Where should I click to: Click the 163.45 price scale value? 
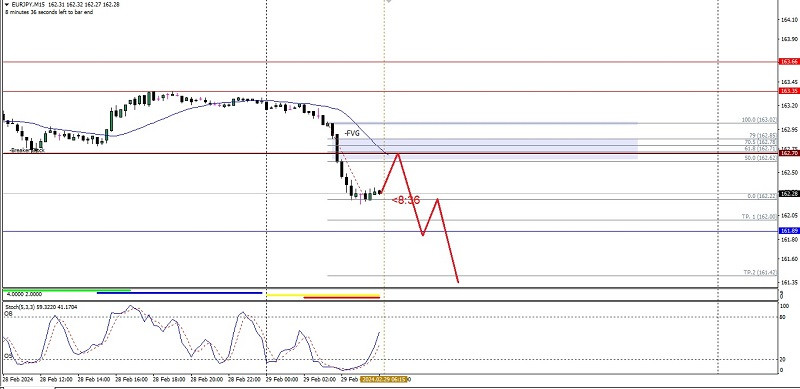pyautogui.click(x=789, y=82)
